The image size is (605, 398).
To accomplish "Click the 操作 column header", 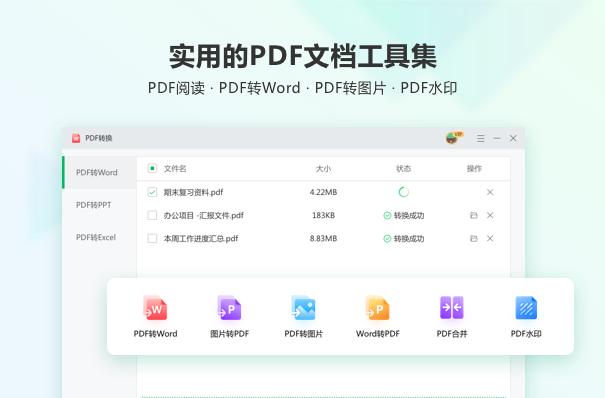I will click(474, 169).
